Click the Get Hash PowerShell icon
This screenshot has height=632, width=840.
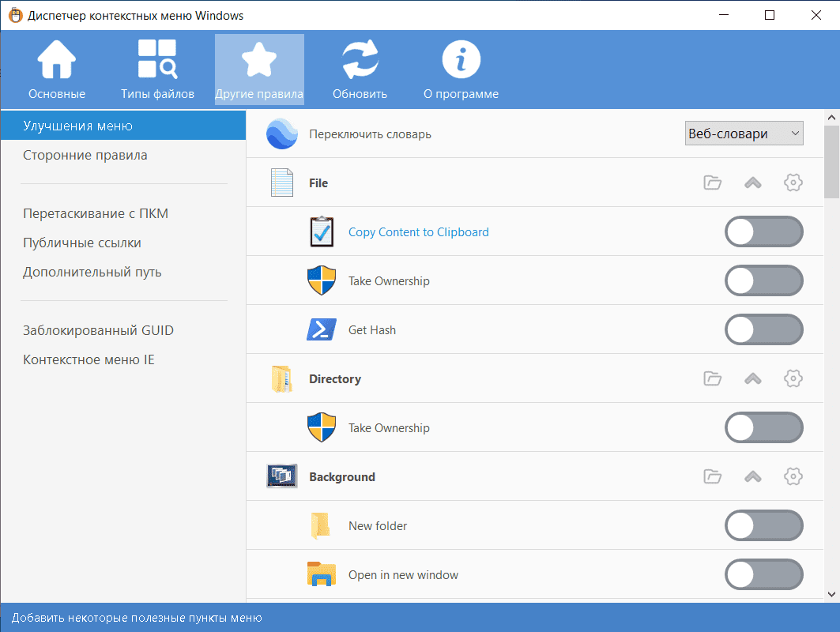coord(322,329)
